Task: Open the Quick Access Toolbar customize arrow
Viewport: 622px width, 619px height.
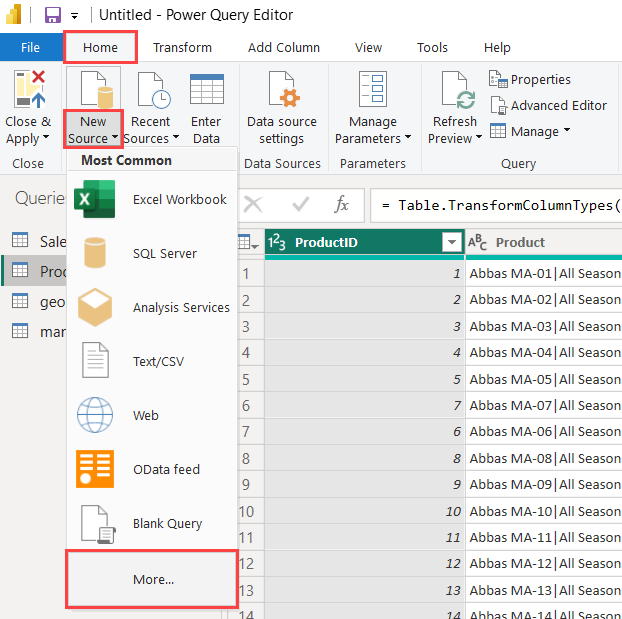Action: [x=74, y=16]
